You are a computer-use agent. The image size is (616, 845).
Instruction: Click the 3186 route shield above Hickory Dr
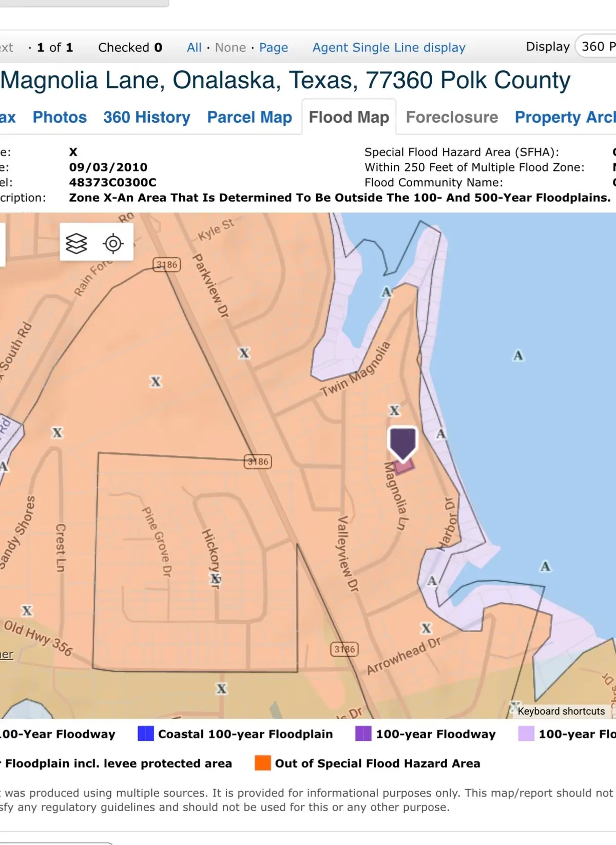[258, 462]
